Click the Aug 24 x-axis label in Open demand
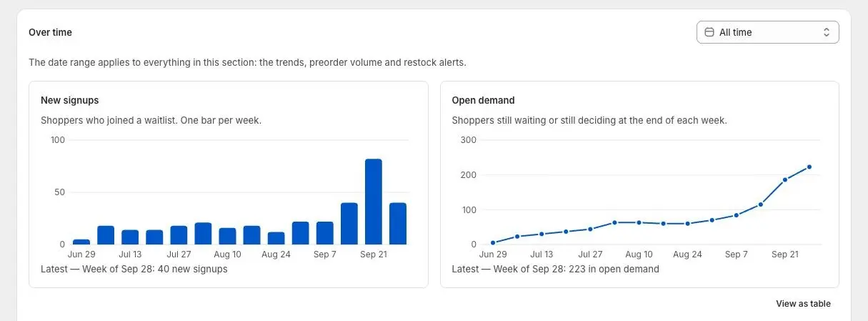This screenshot has height=321, width=868. coord(687,254)
